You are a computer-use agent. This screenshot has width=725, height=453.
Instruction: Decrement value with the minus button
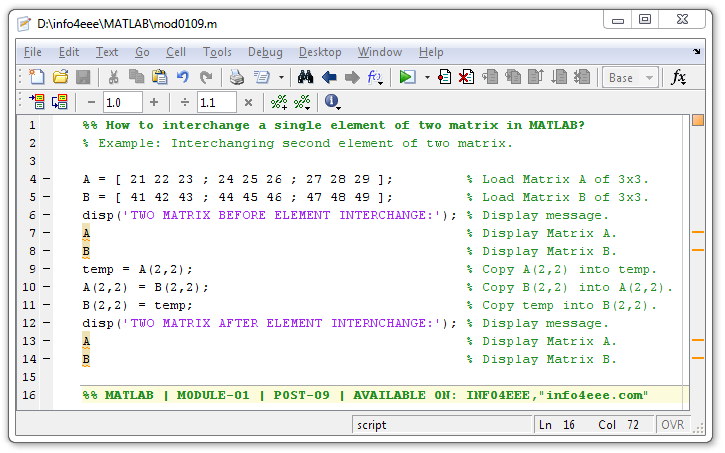(92, 102)
